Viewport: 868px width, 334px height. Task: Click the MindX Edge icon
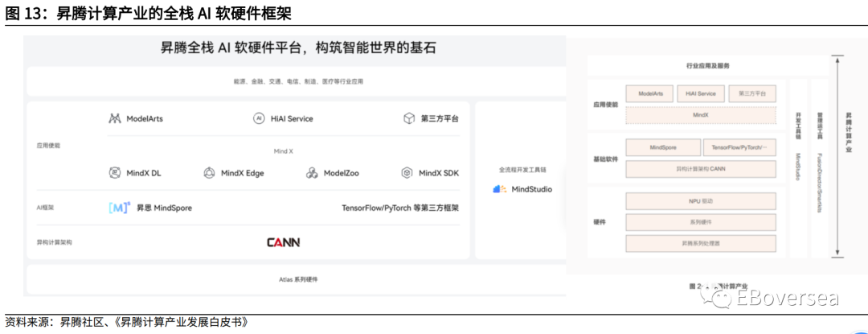click(209, 173)
